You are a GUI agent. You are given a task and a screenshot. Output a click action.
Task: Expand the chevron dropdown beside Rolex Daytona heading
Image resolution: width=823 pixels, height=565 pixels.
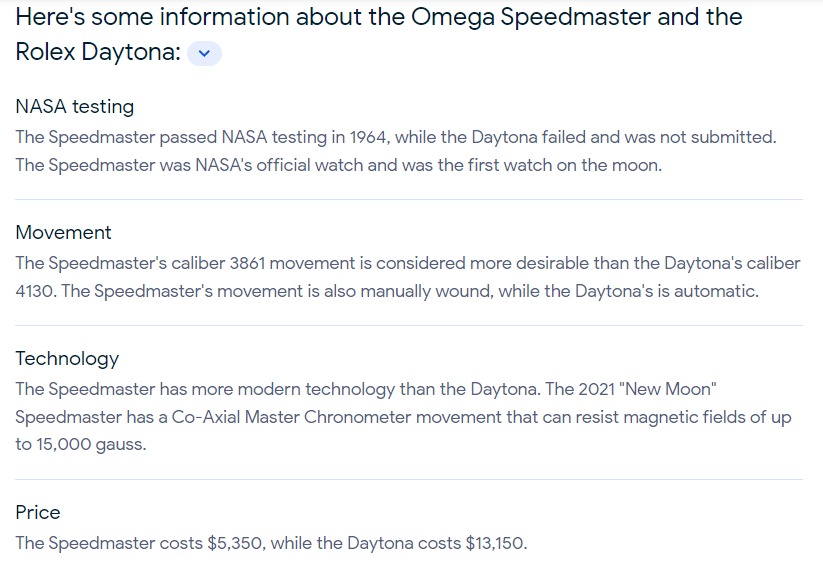[204, 54]
